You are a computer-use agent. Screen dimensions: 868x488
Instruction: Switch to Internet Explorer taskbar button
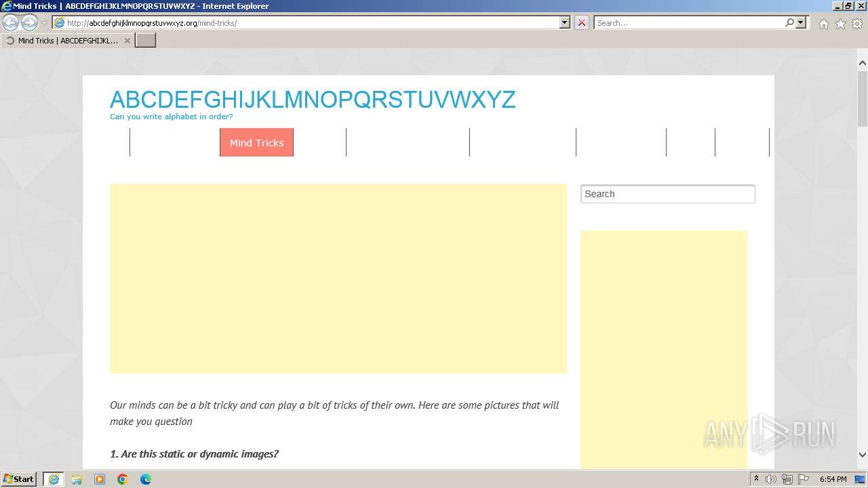(54, 479)
